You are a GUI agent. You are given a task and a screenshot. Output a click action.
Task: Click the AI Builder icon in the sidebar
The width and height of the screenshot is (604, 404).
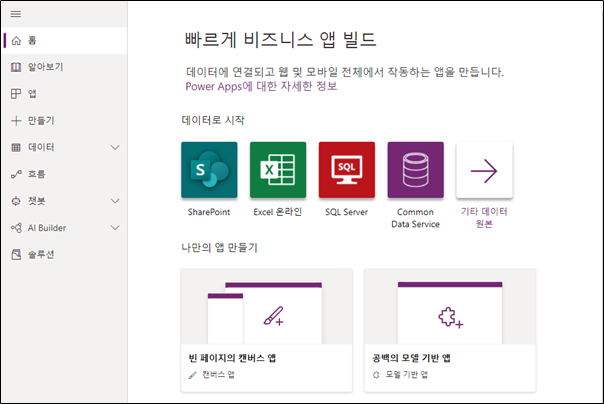tap(16, 228)
